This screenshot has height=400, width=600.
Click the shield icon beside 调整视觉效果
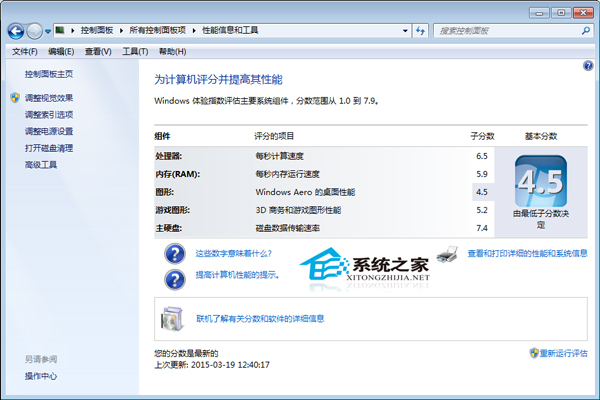(15, 98)
